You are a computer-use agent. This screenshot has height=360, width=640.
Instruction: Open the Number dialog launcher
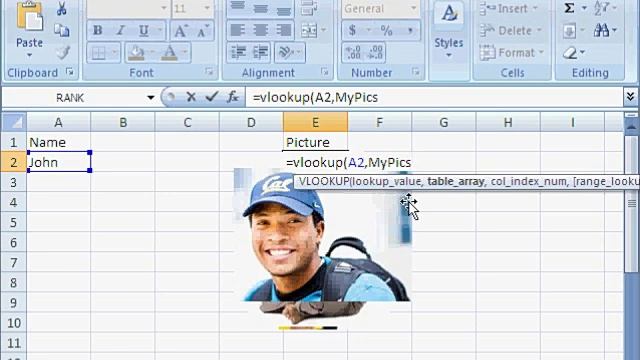(416, 72)
